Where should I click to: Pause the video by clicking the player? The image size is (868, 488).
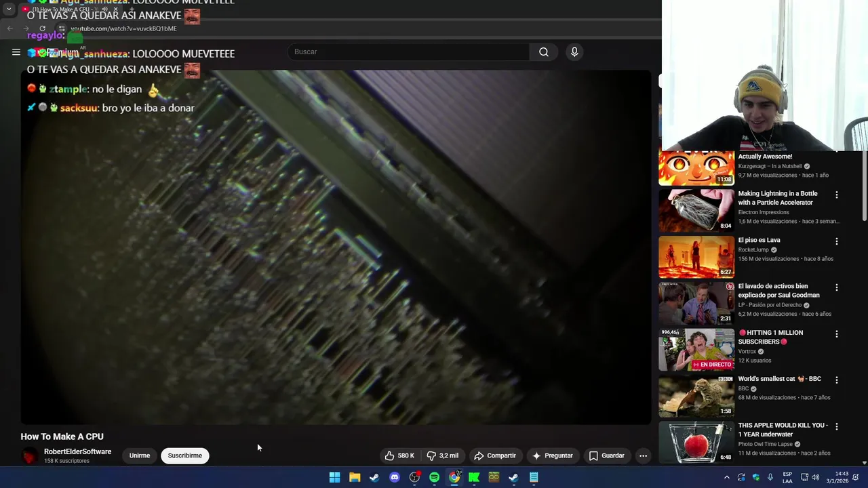(336, 247)
